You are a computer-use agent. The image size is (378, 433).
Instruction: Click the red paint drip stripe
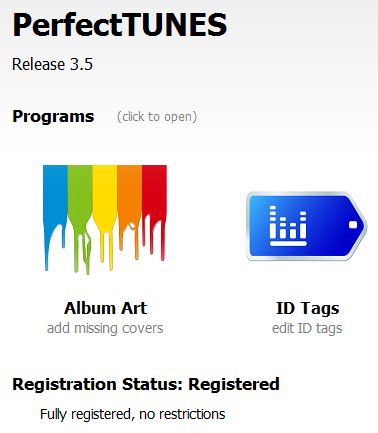click(x=154, y=212)
